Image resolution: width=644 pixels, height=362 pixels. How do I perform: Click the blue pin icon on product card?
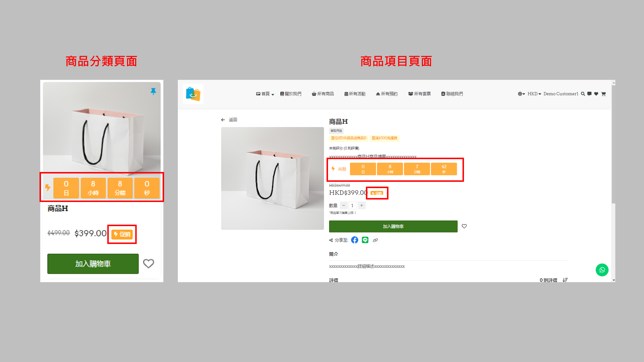(153, 91)
